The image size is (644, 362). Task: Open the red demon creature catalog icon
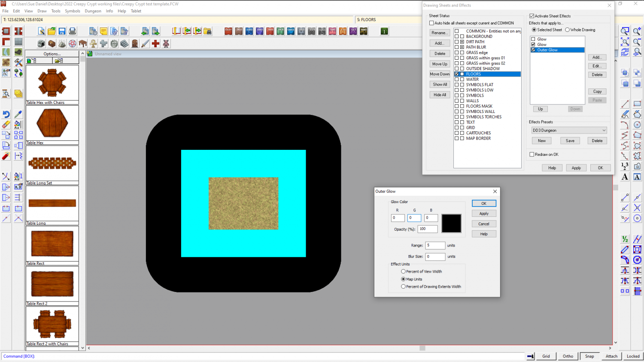pyautogui.click(x=166, y=44)
